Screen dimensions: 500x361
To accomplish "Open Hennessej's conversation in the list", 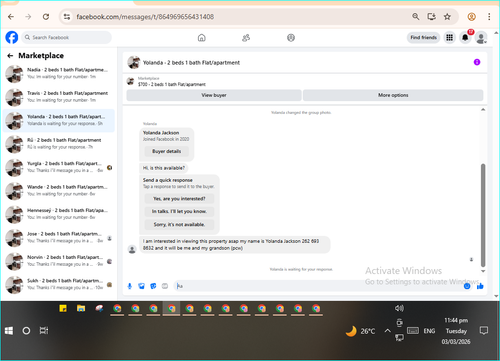I will (59, 214).
